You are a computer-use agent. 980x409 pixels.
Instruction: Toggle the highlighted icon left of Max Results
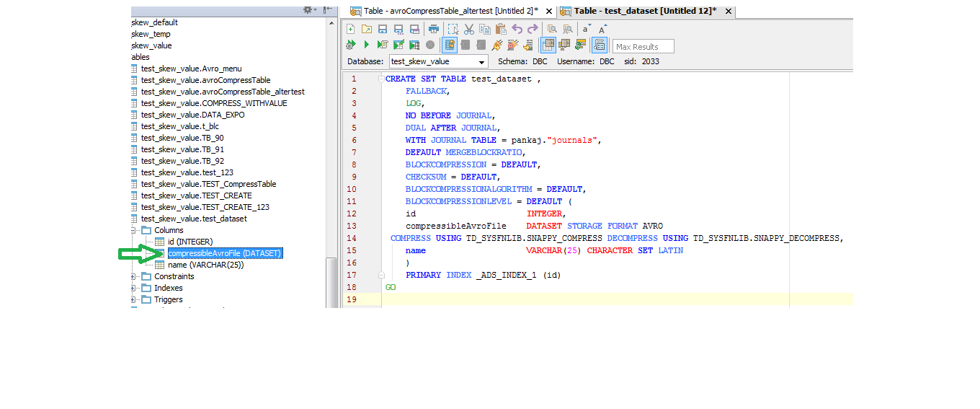pos(600,45)
